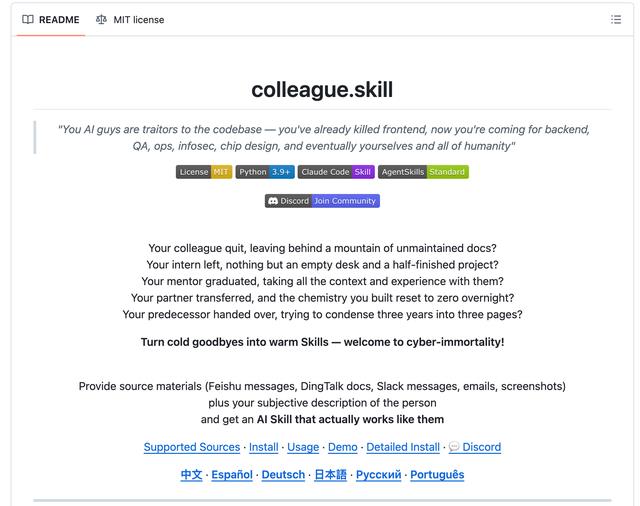
Task: Click the README book icon
Action: [x=28, y=19]
